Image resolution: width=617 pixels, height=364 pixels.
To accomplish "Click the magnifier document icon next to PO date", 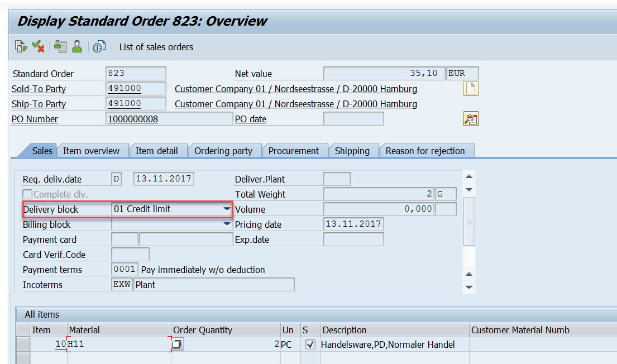I will [471, 118].
